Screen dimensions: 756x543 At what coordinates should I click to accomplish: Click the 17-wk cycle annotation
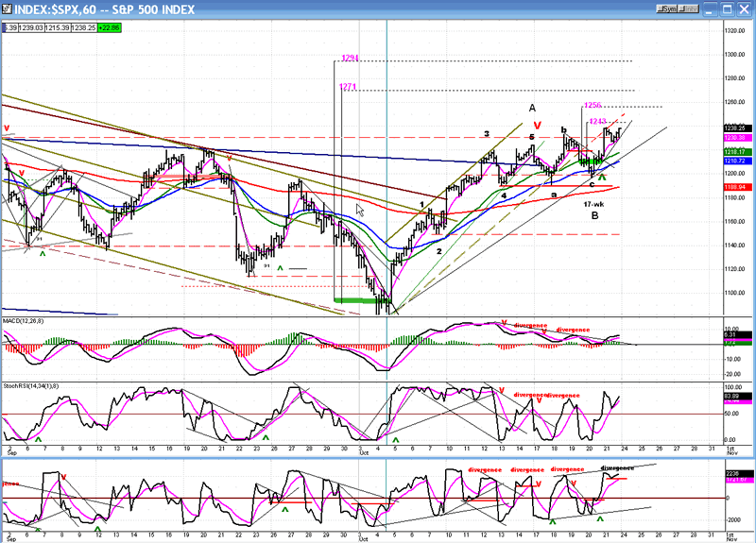593,204
